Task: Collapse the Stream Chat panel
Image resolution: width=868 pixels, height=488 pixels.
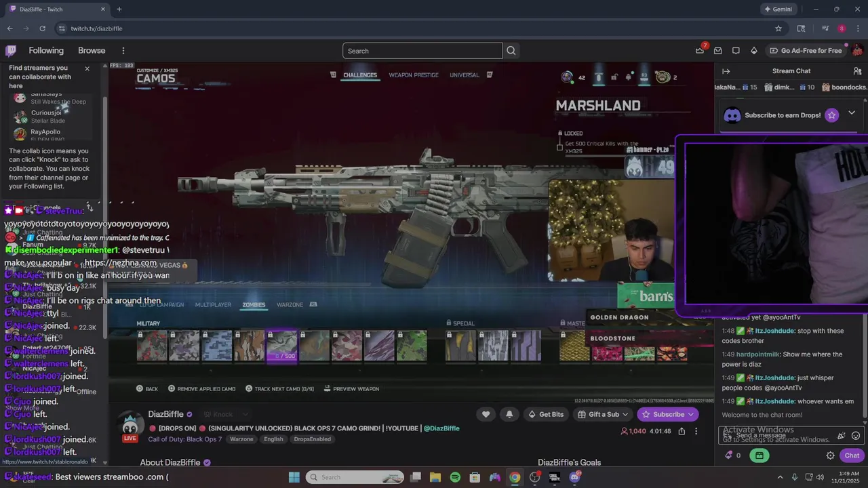Action: 726,71
